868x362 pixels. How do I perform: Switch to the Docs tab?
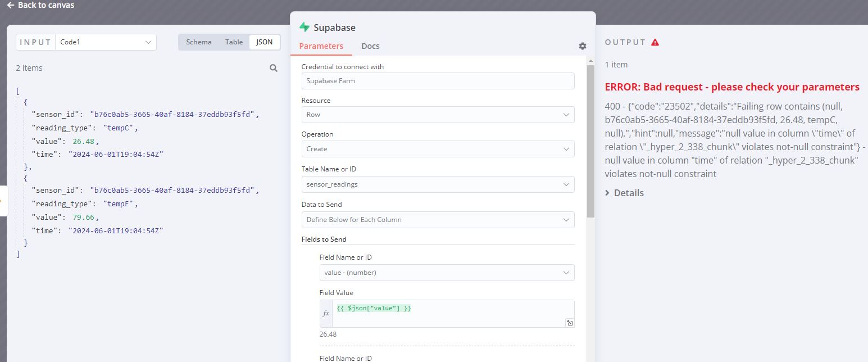370,46
